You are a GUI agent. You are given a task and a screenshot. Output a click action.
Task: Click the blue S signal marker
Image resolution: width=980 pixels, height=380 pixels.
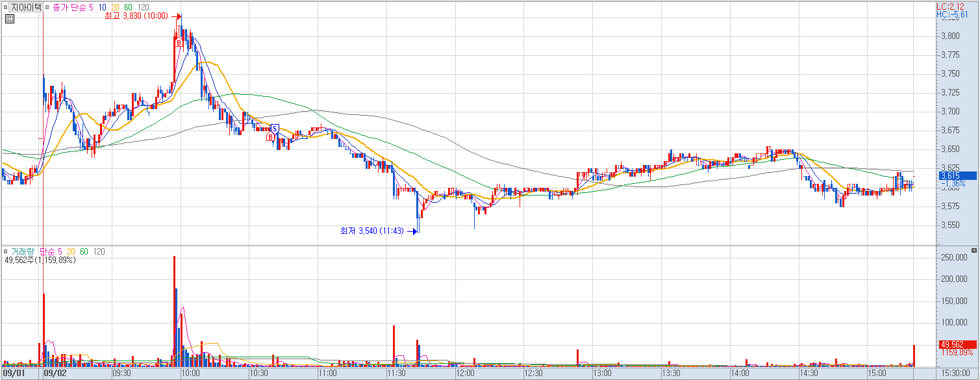(x=275, y=129)
